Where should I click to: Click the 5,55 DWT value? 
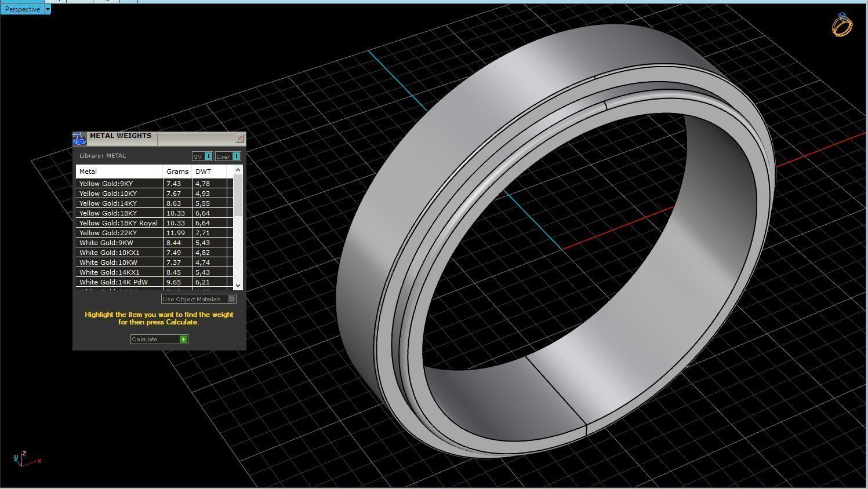(202, 203)
